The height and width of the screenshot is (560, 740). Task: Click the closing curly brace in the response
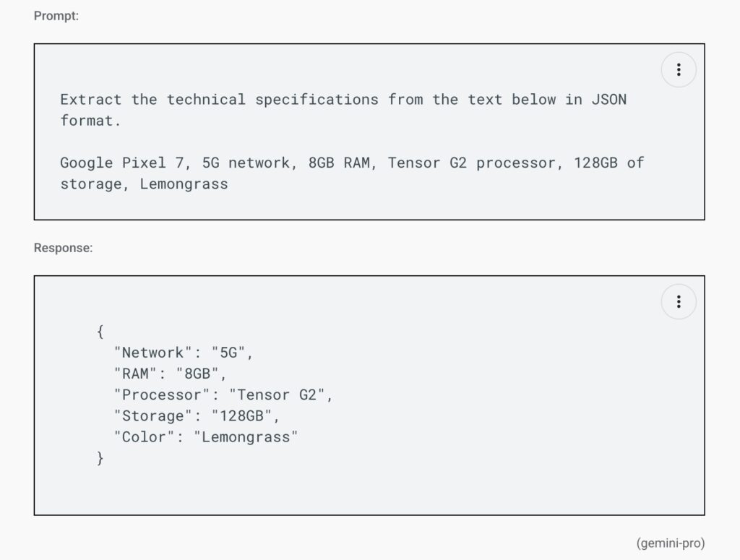(100, 458)
